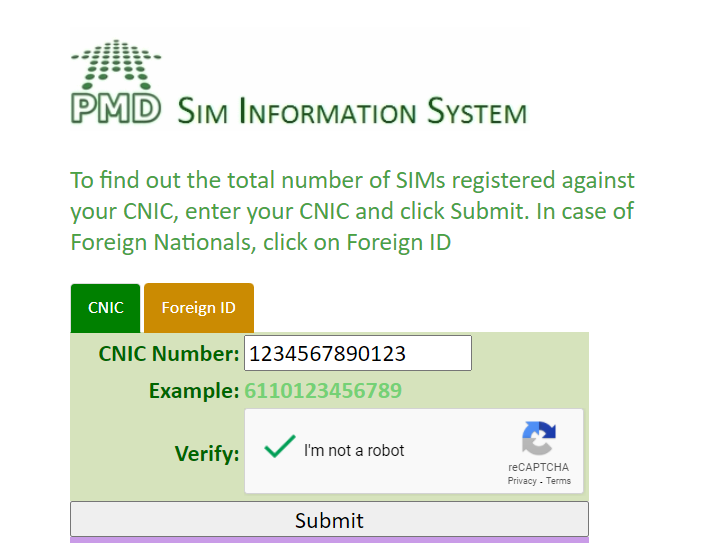Click the "CNIC Number:" label
707x555 pixels.
click(x=169, y=354)
